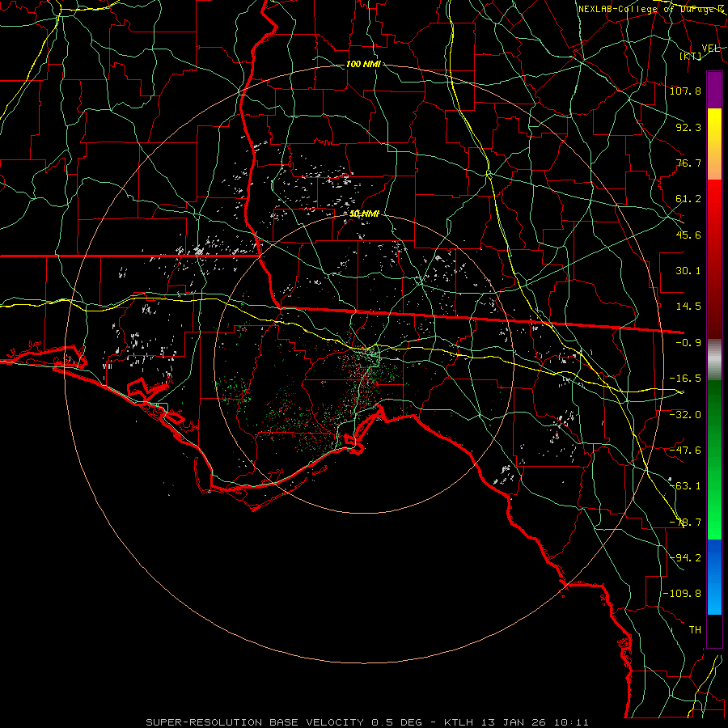Click the -16.5 velocity scale value

[685, 379]
